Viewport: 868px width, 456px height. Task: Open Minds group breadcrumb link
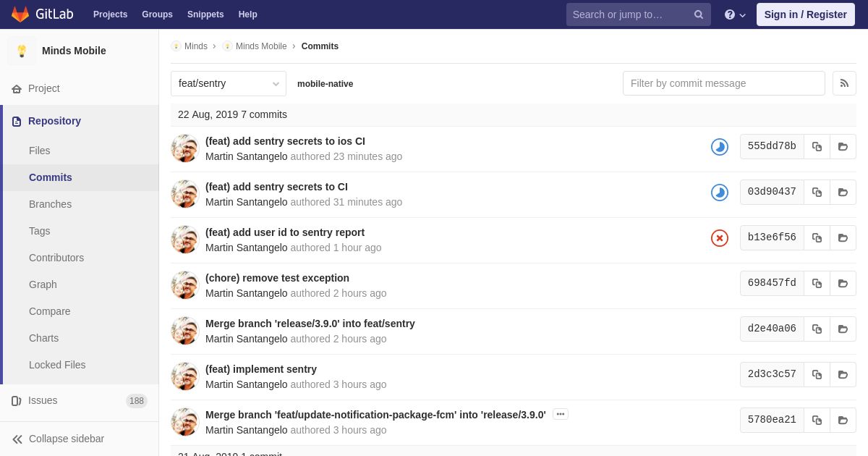[190, 46]
